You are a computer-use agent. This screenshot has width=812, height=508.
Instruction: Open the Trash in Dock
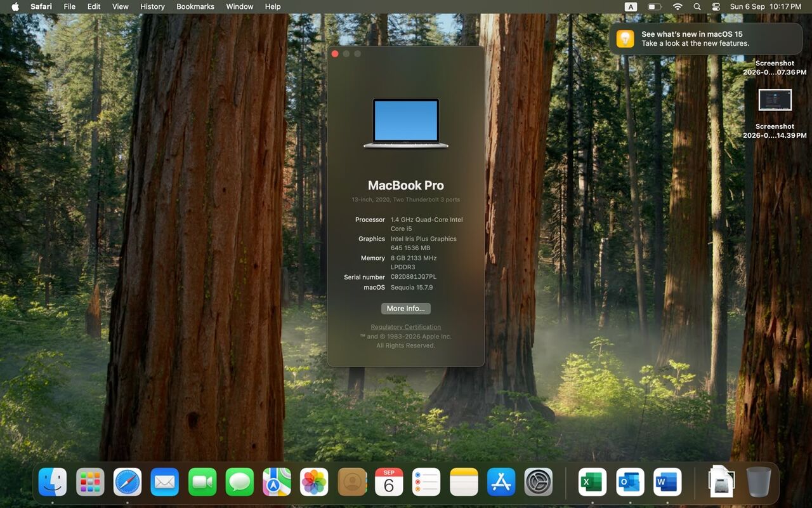point(759,482)
